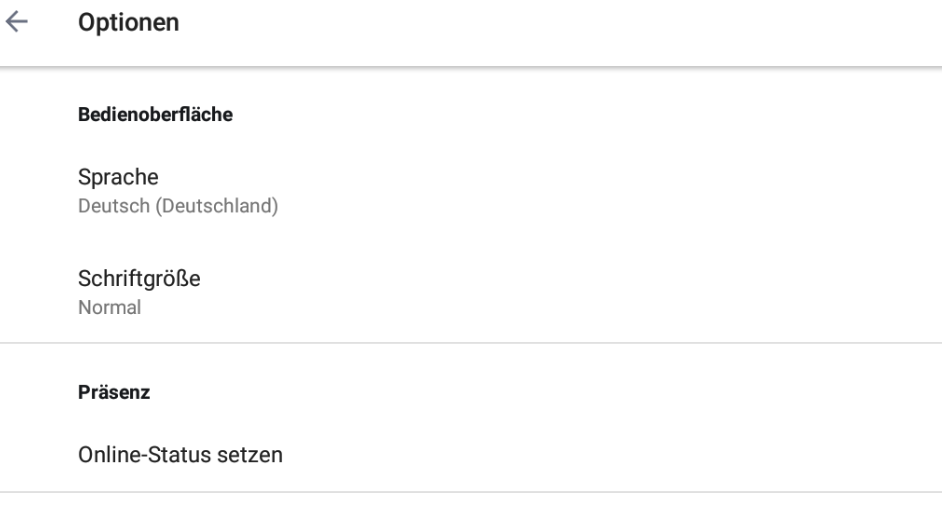The height and width of the screenshot is (505, 942).
Task: Click the Bedienoberfläche section header
Action: [x=155, y=115]
